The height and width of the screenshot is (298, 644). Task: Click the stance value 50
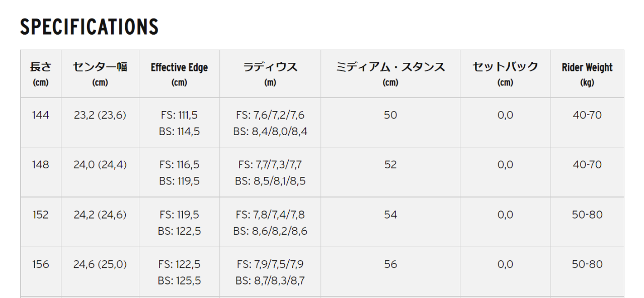(x=390, y=115)
